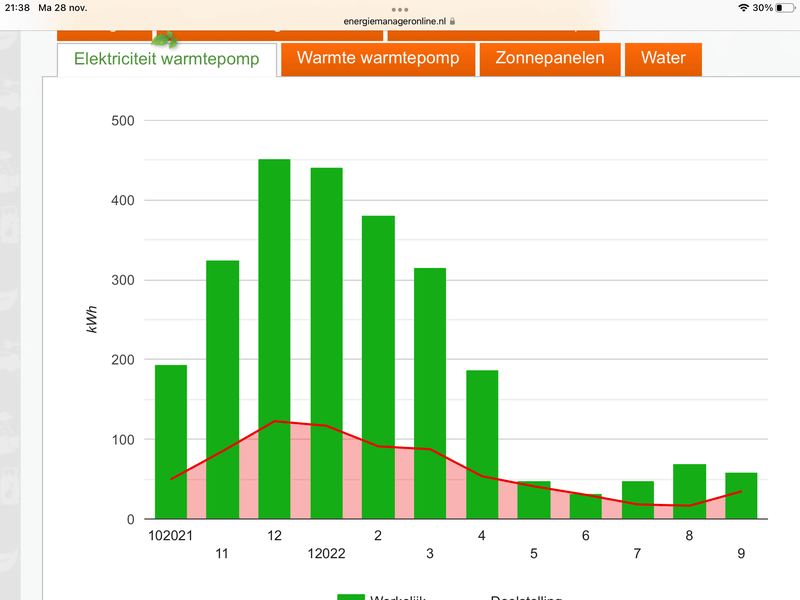Click the green bar for 12022

click(327, 343)
